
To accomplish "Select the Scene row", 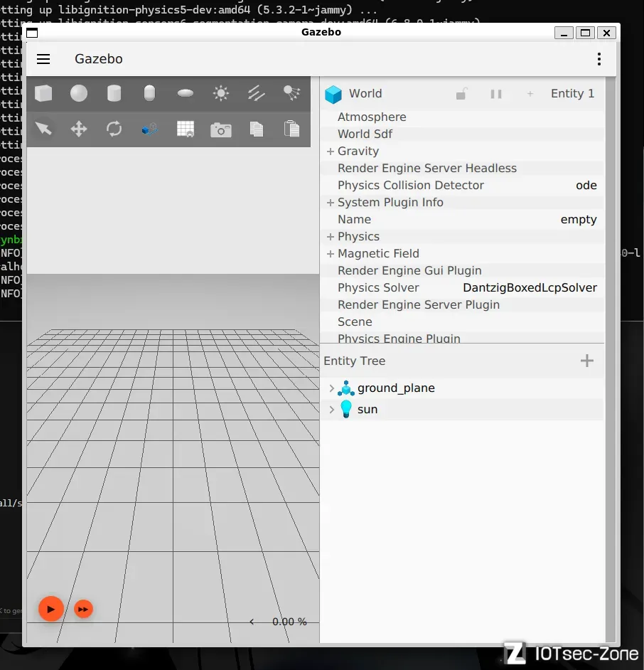I will (463, 322).
